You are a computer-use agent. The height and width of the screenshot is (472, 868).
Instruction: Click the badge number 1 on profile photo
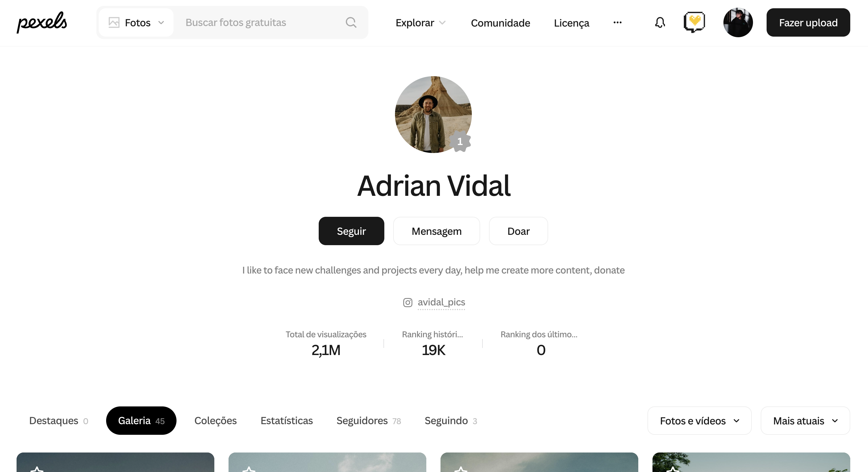(460, 141)
